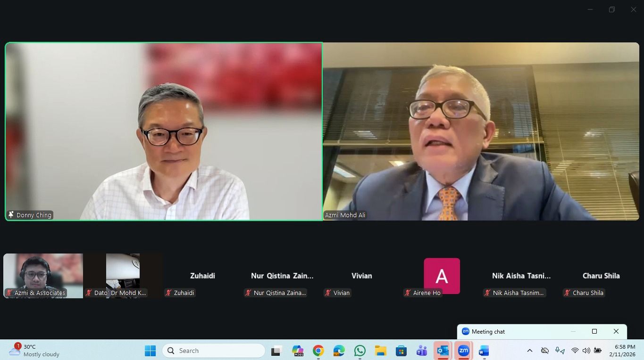Open the date and time flyout
Viewport: 644px width, 360px height.
(622, 351)
